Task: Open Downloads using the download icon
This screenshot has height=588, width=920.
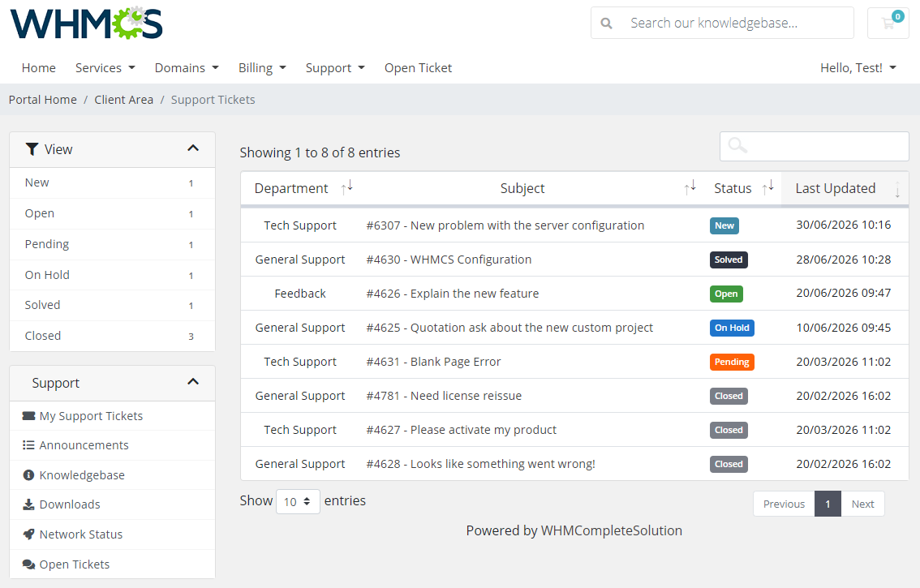Action: [28, 504]
